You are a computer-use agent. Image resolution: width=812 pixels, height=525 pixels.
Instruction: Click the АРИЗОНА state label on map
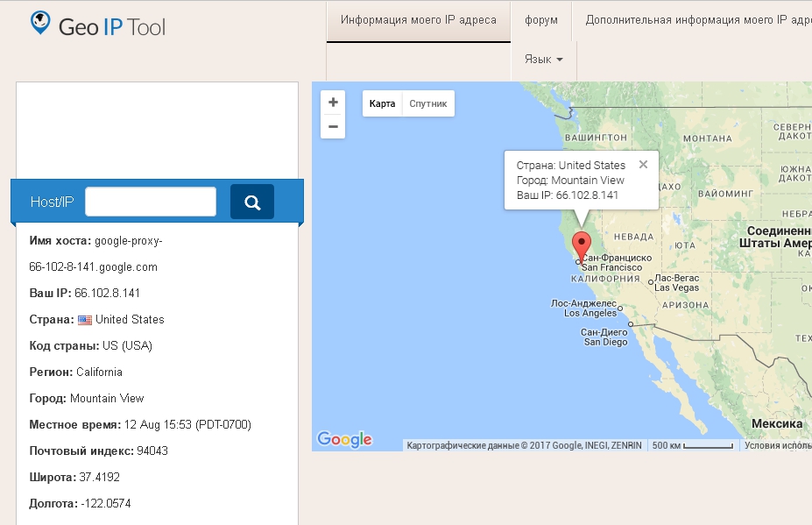pos(686,305)
